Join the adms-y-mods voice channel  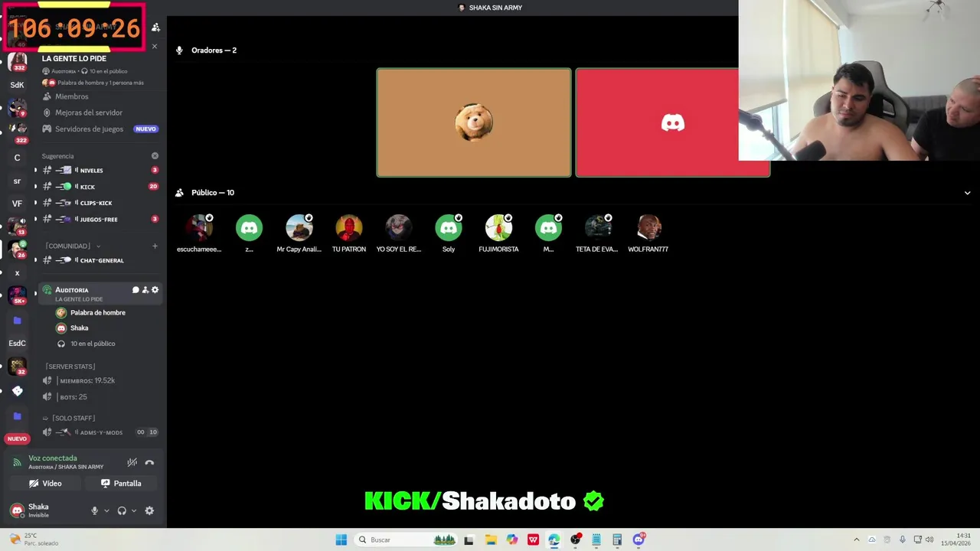click(100, 432)
